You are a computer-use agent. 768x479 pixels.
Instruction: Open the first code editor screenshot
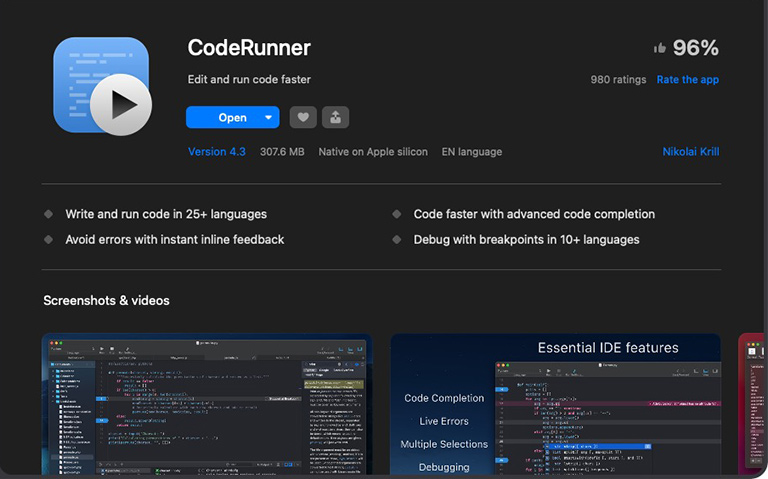click(206, 405)
